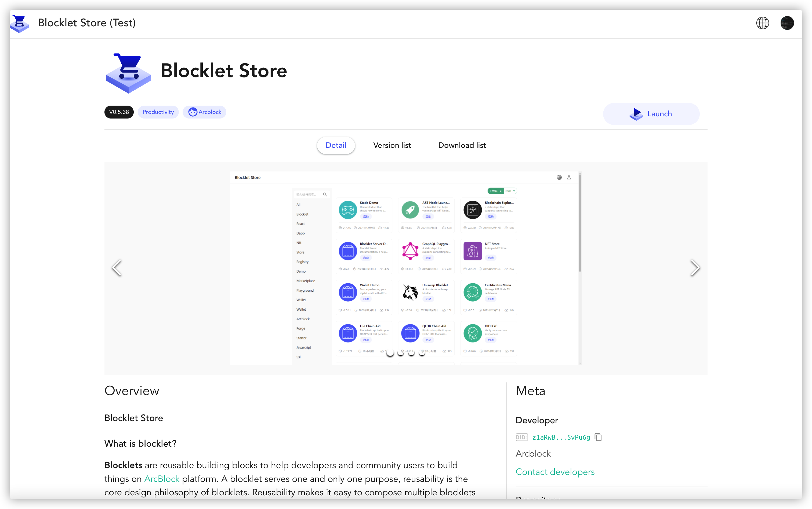Click the Productivity category chip
The height and width of the screenshot is (509, 812).
point(158,112)
